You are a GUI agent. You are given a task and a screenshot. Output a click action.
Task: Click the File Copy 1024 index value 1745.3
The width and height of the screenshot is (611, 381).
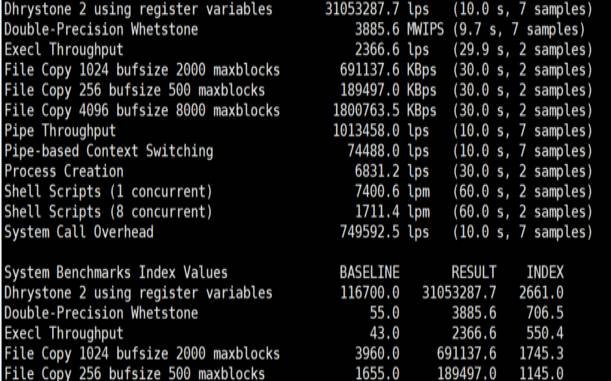[541, 354]
